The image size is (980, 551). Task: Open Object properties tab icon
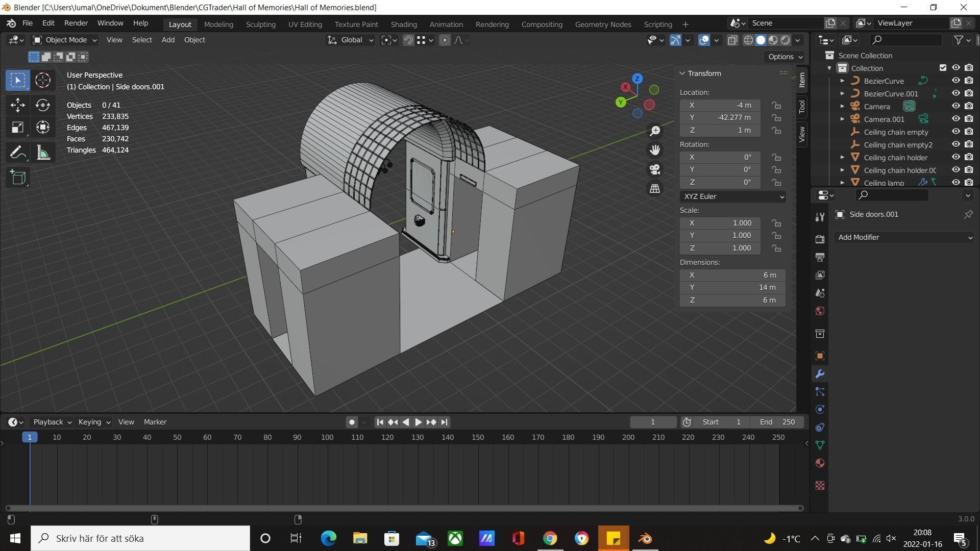pyautogui.click(x=820, y=356)
